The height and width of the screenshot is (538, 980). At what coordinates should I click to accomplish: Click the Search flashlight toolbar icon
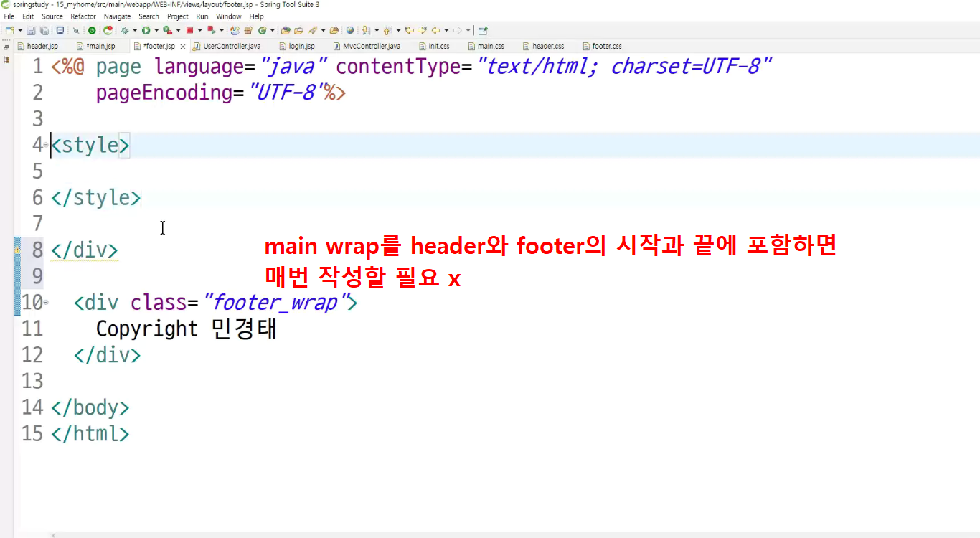[313, 31]
